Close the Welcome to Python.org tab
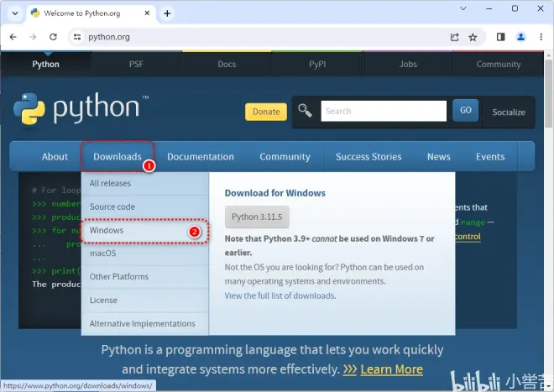The width and height of the screenshot is (554, 392). click(x=148, y=13)
